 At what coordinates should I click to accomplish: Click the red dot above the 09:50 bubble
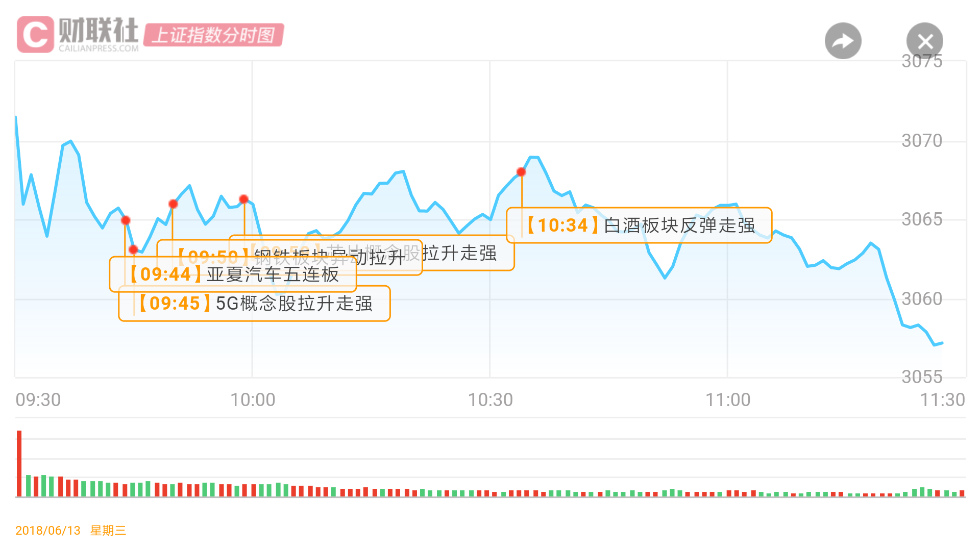[173, 203]
